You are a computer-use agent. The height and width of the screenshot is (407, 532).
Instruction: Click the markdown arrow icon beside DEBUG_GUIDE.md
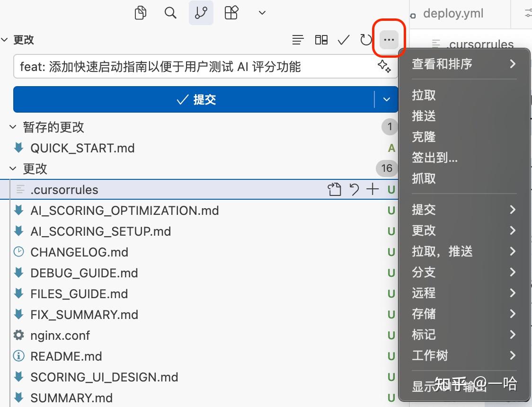click(x=18, y=272)
